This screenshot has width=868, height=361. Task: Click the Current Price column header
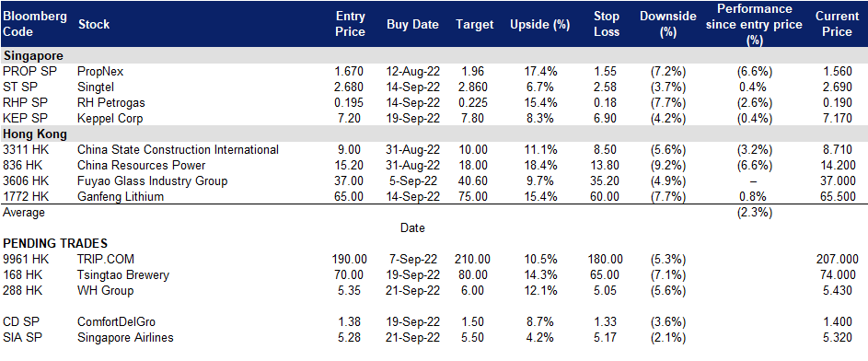tap(837, 24)
